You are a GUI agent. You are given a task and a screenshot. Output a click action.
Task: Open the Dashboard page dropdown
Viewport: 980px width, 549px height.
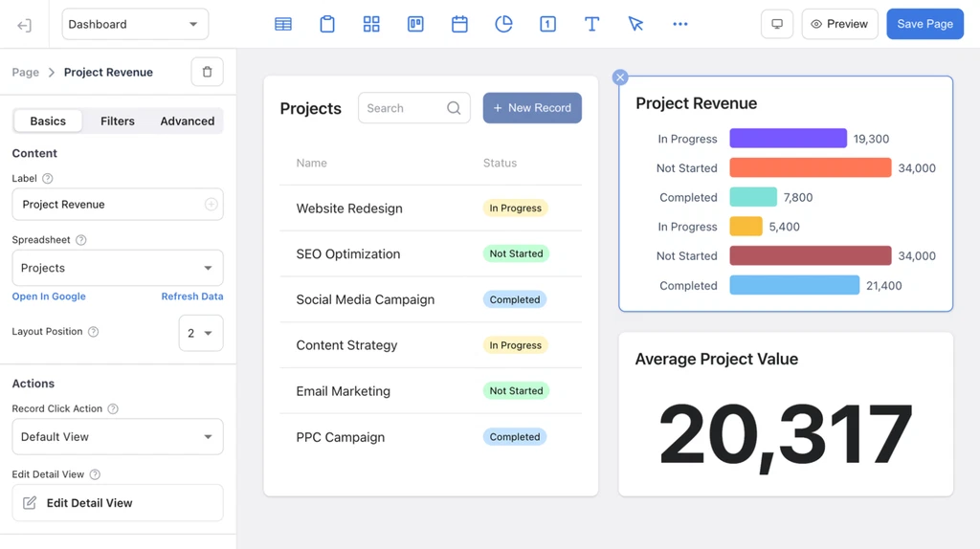click(x=135, y=24)
